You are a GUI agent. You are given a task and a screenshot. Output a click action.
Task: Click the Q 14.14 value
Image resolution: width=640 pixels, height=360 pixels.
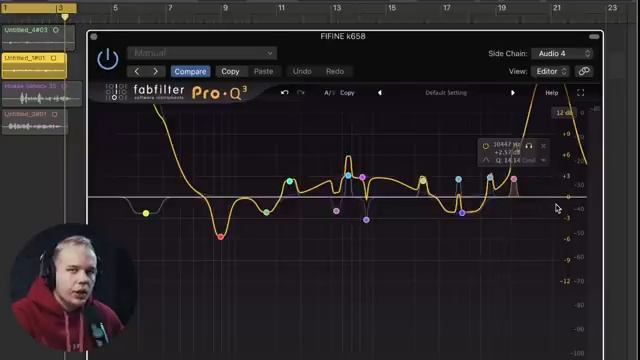[508, 160]
